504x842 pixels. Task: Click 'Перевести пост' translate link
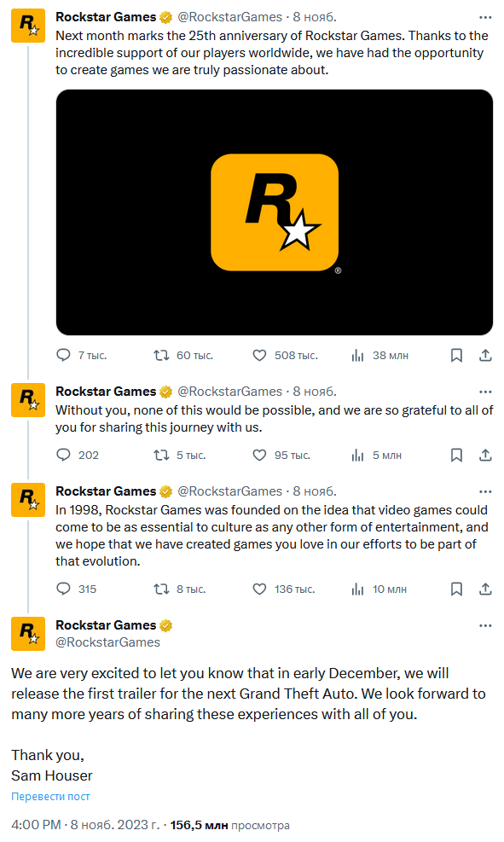coord(50,796)
